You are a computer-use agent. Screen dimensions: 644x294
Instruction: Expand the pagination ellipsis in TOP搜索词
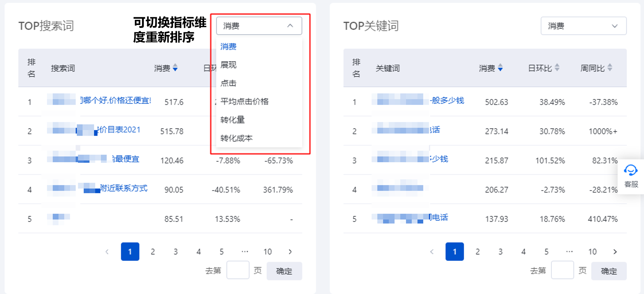(x=245, y=252)
